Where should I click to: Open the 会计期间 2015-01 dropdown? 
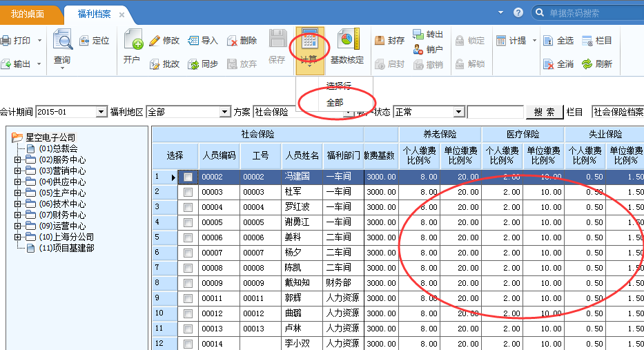tap(101, 112)
